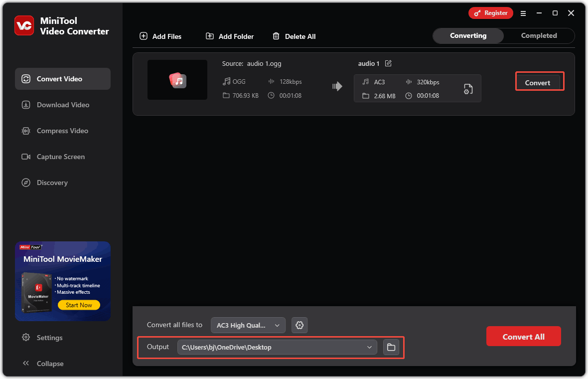Click the Delete All trash icon
588x379 pixels.
pos(276,36)
